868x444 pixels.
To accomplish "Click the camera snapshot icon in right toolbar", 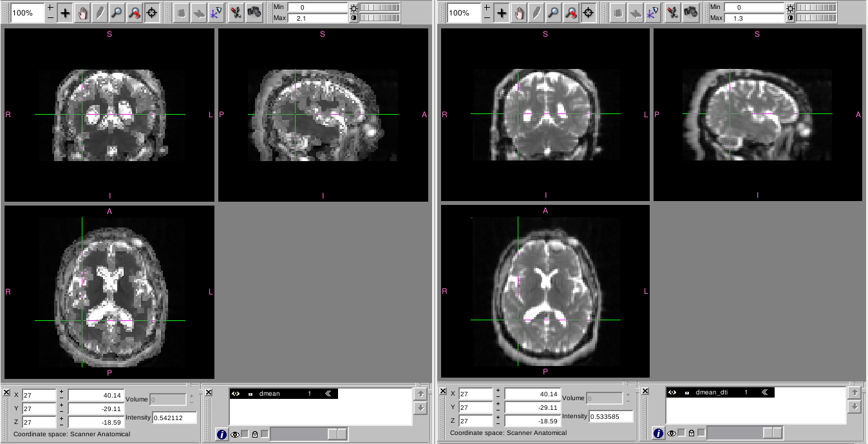I will coord(690,12).
